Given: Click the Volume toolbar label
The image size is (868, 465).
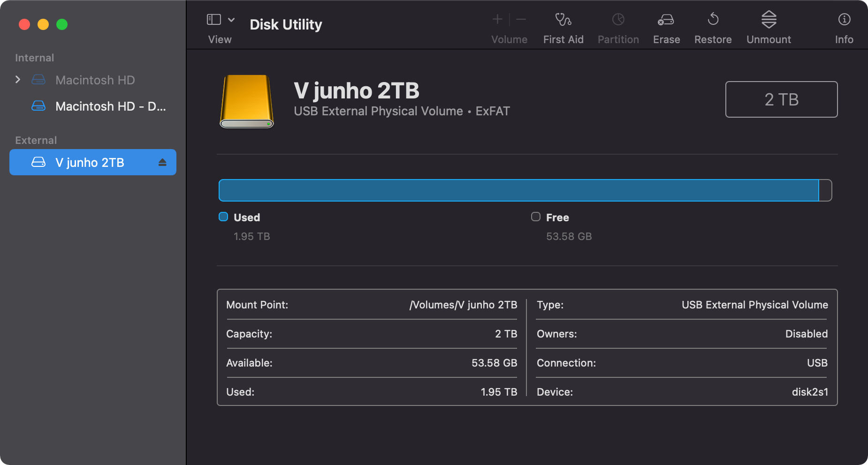Looking at the screenshot, I should (x=510, y=39).
